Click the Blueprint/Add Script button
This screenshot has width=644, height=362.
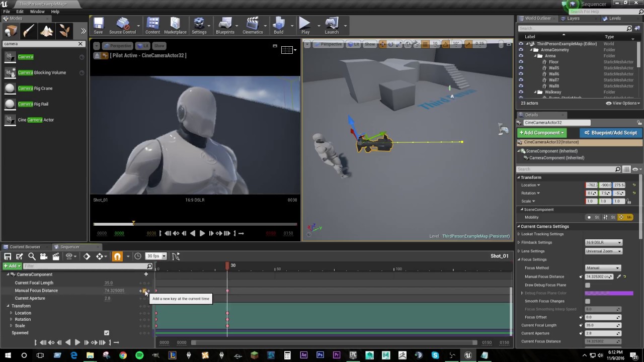(x=610, y=133)
